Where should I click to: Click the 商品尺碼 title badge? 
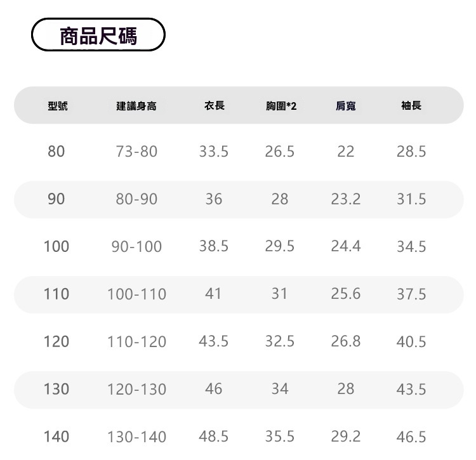[x=98, y=36]
